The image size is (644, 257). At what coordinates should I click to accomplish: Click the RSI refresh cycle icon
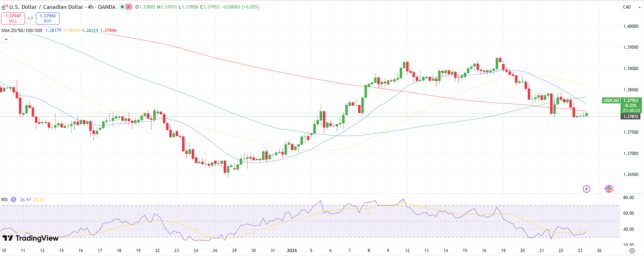click(14, 199)
